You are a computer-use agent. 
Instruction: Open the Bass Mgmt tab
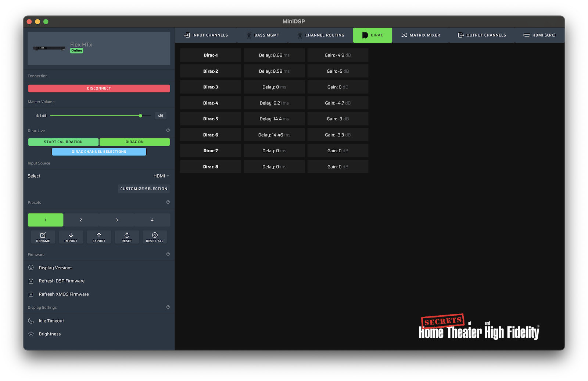click(263, 35)
